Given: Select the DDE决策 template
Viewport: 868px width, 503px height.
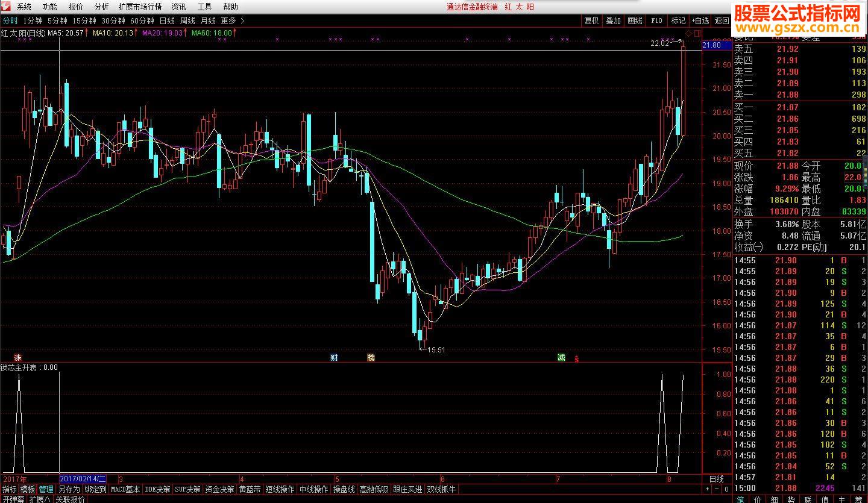Looking at the screenshot, I should tap(157, 489).
